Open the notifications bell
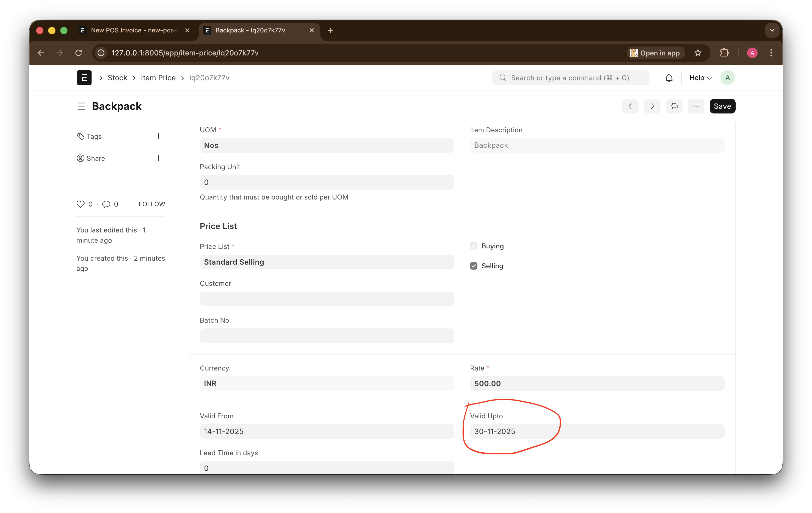 tap(669, 78)
